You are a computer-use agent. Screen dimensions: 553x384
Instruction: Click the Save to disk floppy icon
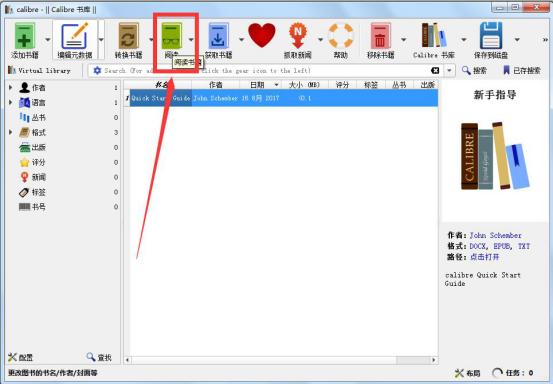[x=491, y=36]
